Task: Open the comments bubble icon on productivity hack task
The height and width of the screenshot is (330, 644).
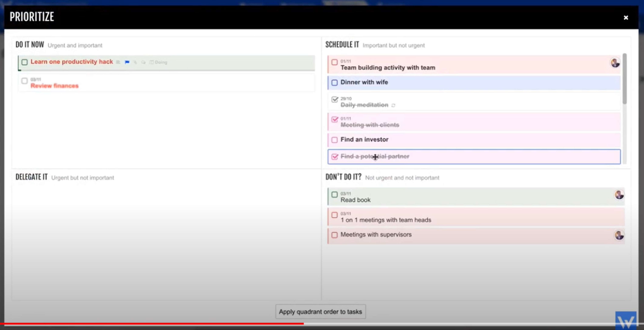Action: pos(143,62)
